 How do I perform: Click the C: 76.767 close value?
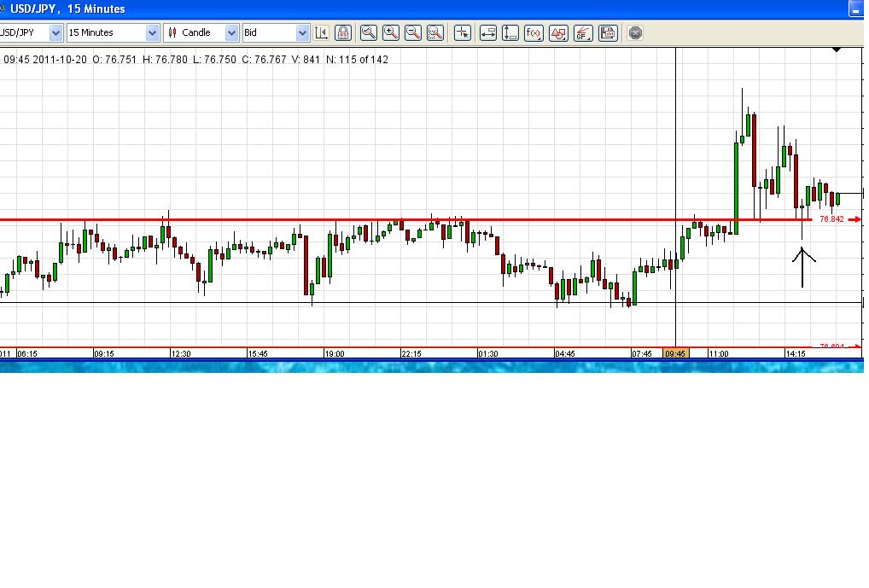pos(264,59)
